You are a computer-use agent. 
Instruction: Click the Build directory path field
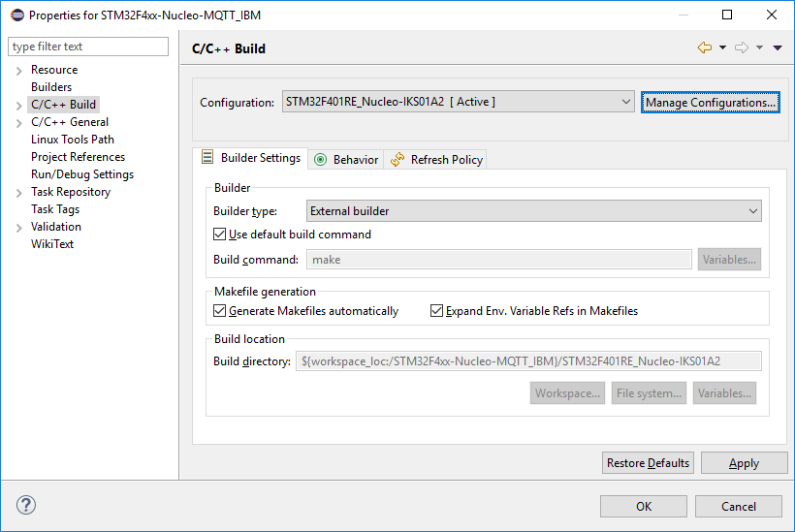point(528,361)
